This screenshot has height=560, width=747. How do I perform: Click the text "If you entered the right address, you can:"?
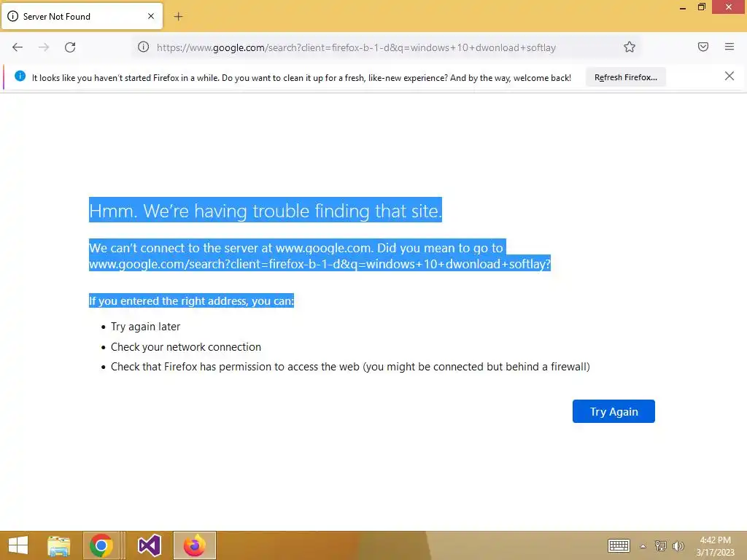[191, 301]
